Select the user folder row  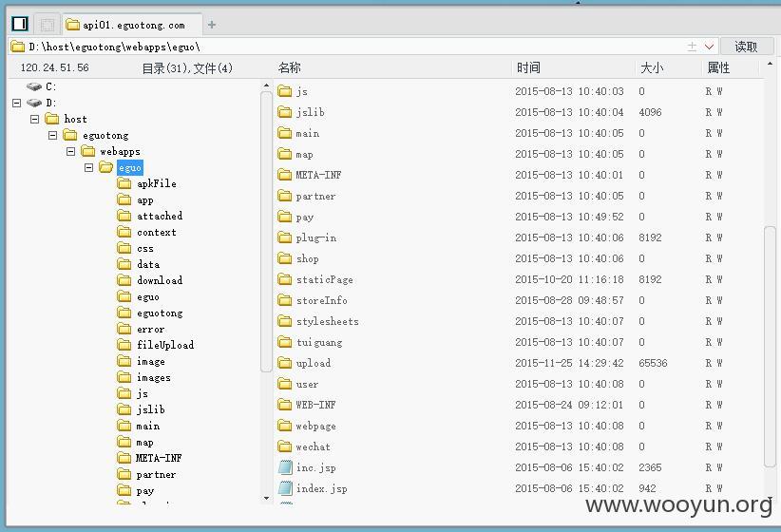coord(518,384)
